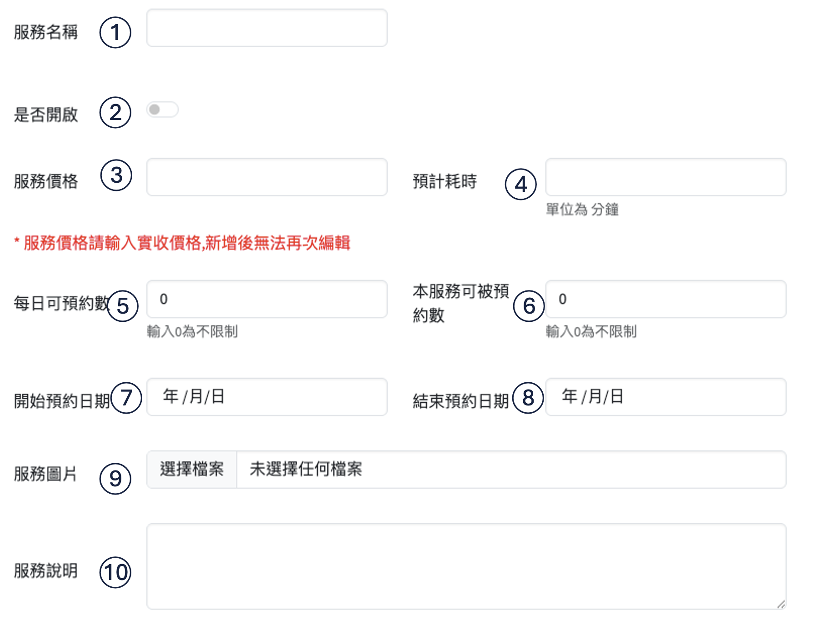Click the circled number 9 marker
The image size is (840, 630).
click(115, 479)
